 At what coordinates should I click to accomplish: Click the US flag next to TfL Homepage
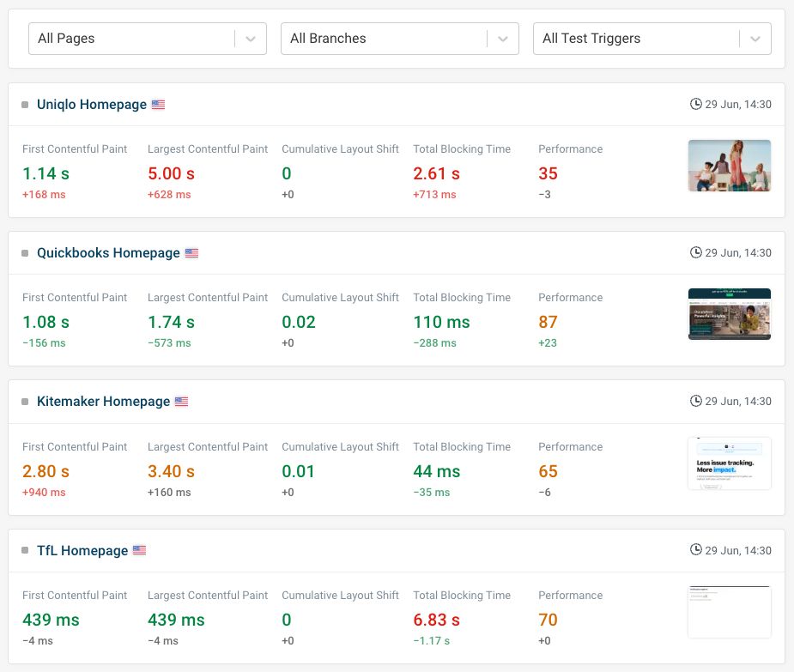coord(140,550)
